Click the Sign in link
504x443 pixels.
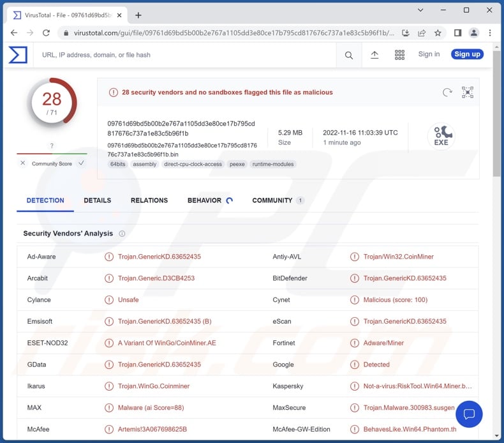pyautogui.click(x=429, y=54)
